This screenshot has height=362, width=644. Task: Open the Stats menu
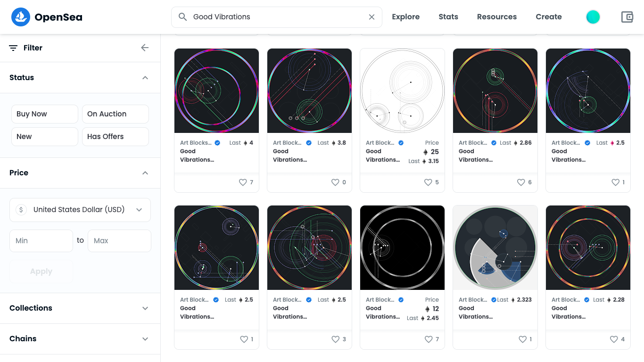click(448, 17)
